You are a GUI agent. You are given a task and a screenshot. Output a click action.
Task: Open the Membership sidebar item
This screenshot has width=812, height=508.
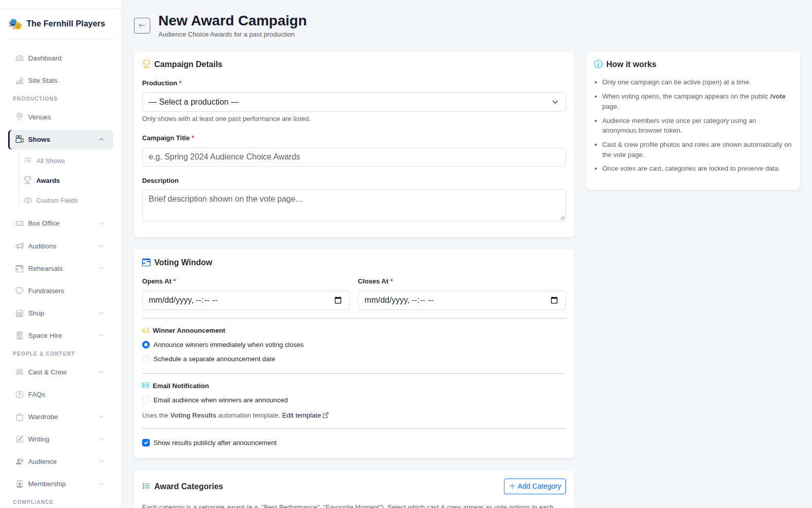(x=60, y=484)
